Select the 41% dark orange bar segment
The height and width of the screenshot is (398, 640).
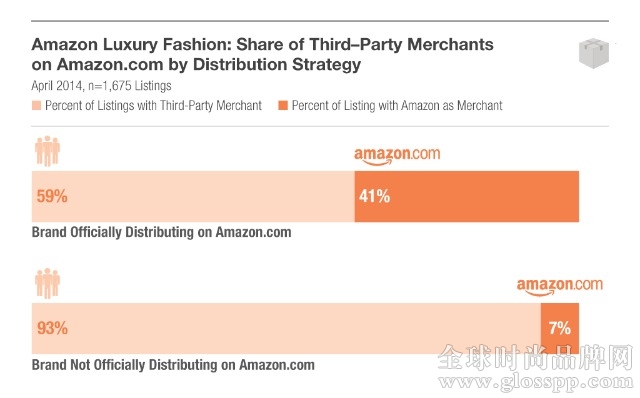tap(467, 196)
